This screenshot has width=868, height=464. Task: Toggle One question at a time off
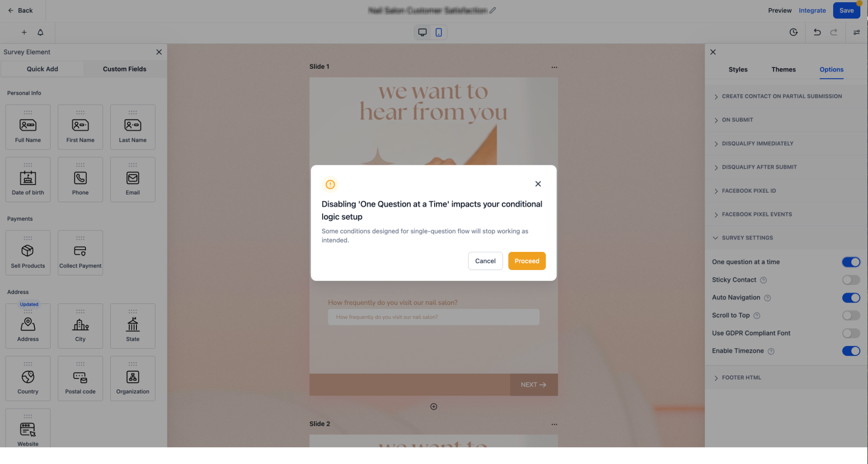coord(851,262)
